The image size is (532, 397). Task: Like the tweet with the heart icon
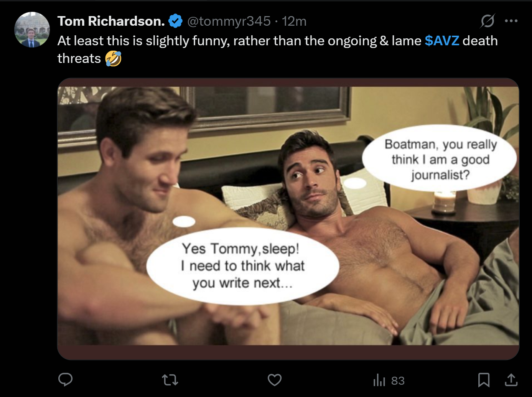point(275,380)
